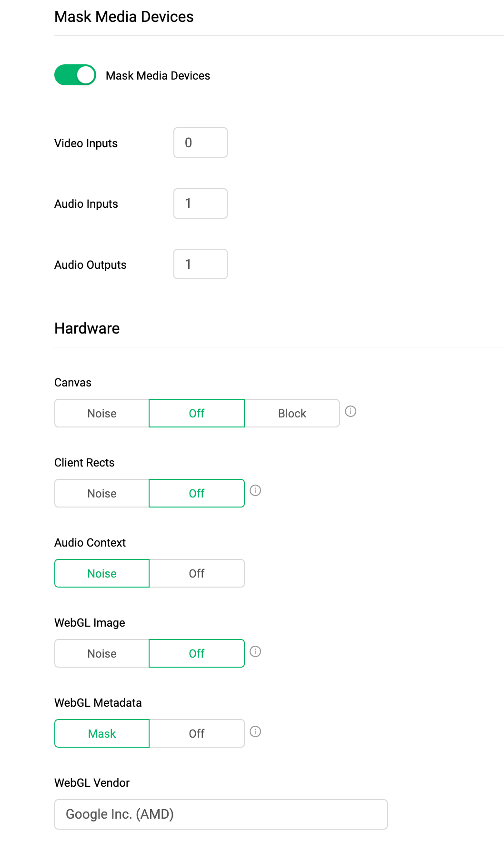Click the Audio Outputs number field

201,264
